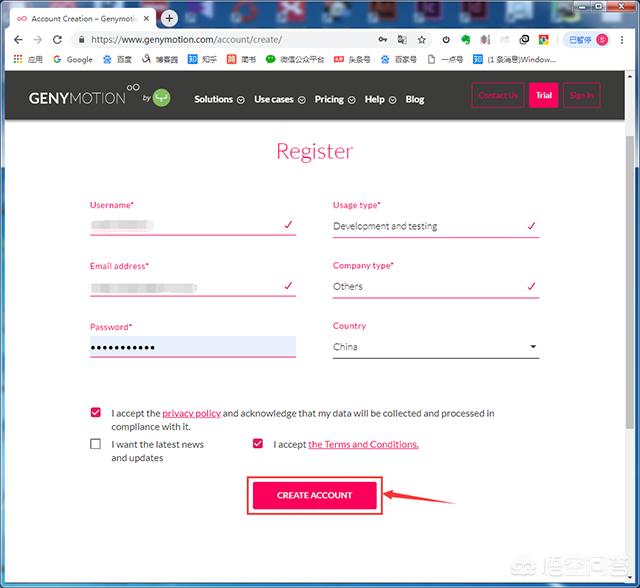640x588 pixels.
Task: Open the 简书 bookmark
Action: coord(241,60)
